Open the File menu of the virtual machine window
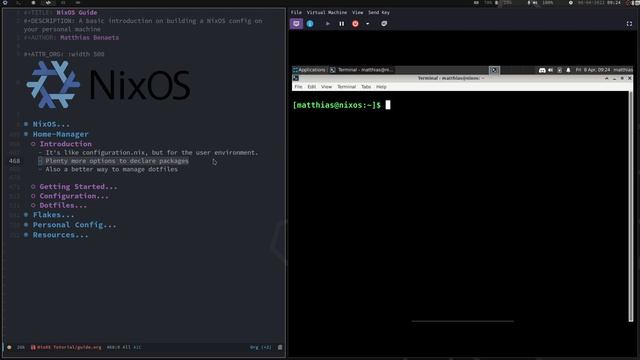 coord(296,12)
